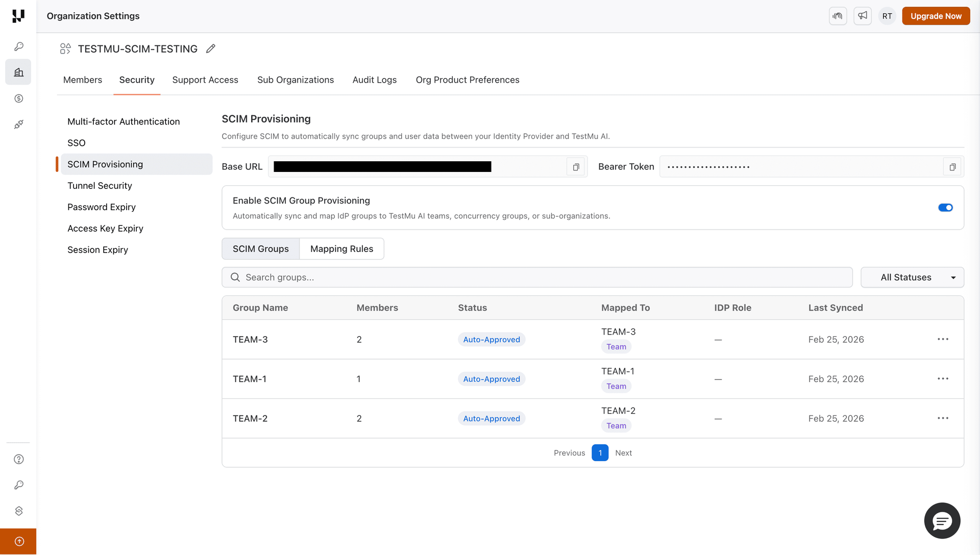
Task: Click the megaphone announcements icon
Action: click(x=863, y=16)
